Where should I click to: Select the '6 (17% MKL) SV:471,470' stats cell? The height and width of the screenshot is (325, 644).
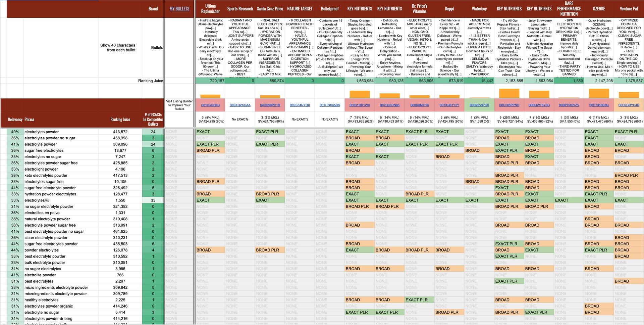coord(599,120)
